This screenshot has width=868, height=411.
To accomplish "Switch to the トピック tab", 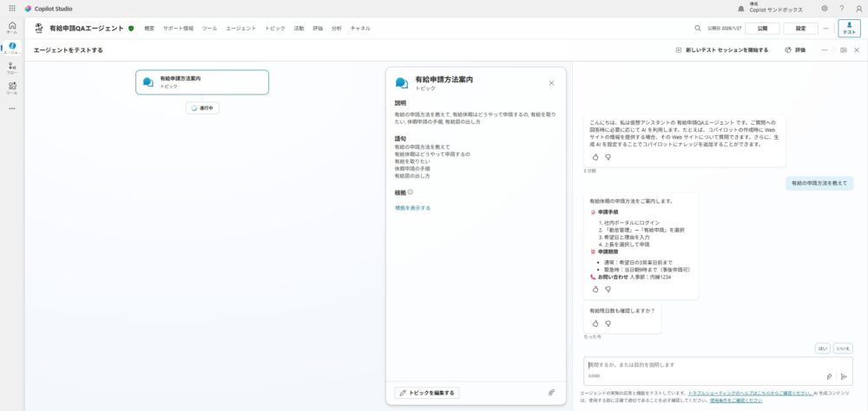I will (274, 29).
